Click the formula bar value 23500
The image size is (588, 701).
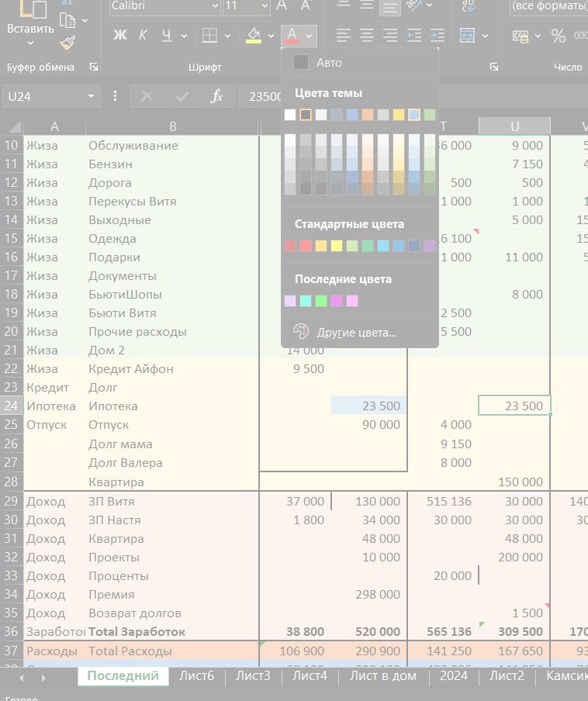click(x=265, y=96)
